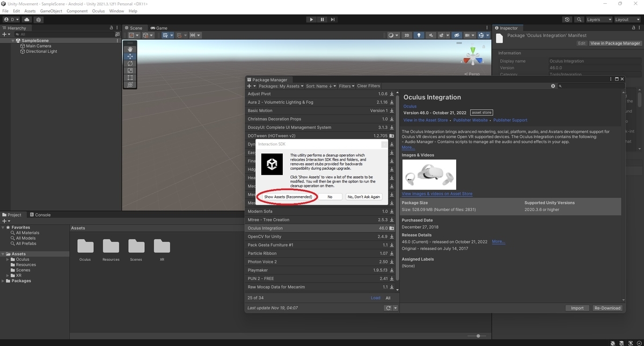Click No, Don't Ask Again button
This screenshot has width=644, height=346.
(x=364, y=197)
